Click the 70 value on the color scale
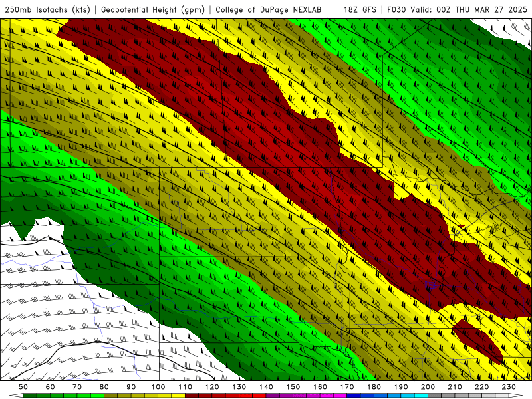 click(77, 387)
